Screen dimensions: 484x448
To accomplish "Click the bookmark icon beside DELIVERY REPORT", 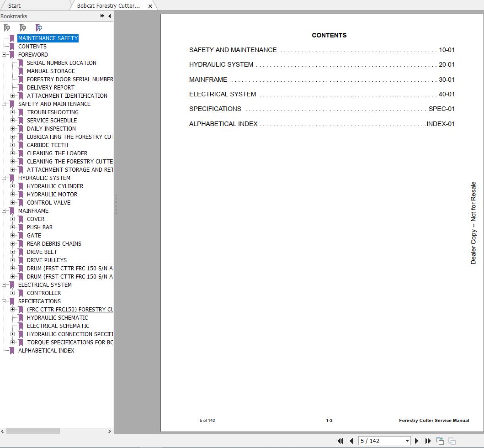I will coord(21,88).
